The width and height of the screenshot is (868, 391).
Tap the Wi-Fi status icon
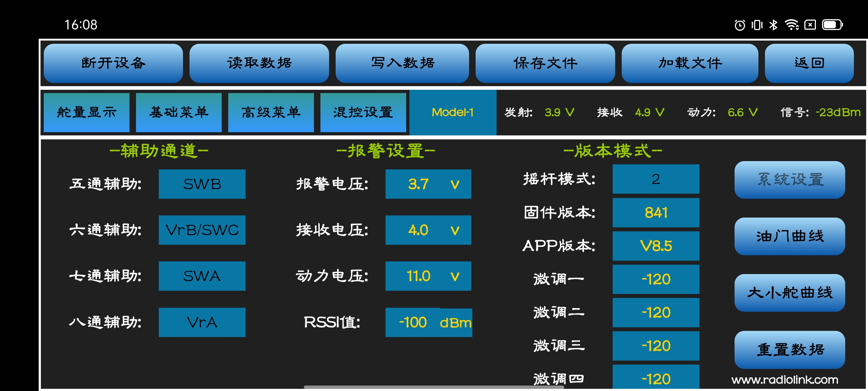click(x=791, y=25)
